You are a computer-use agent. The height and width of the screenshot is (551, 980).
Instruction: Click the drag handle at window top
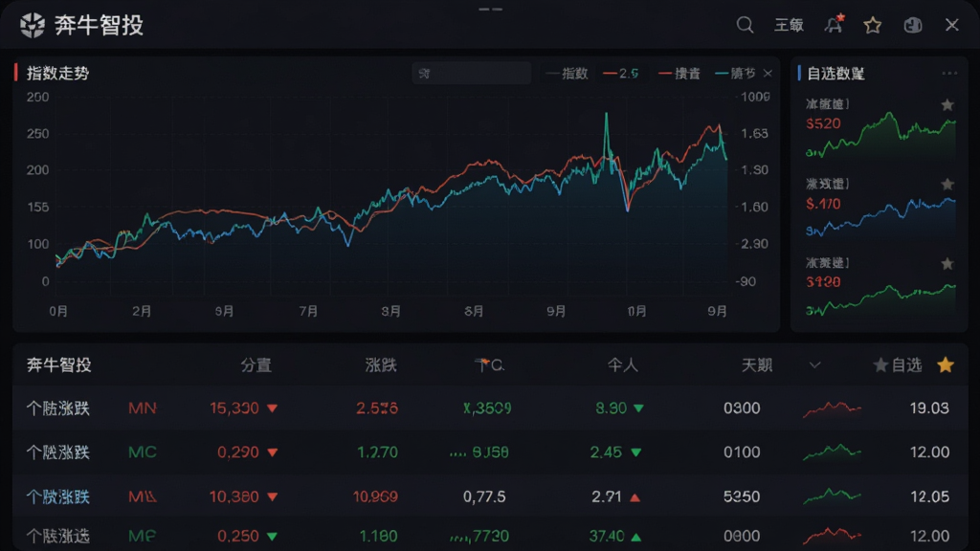(x=491, y=10)
